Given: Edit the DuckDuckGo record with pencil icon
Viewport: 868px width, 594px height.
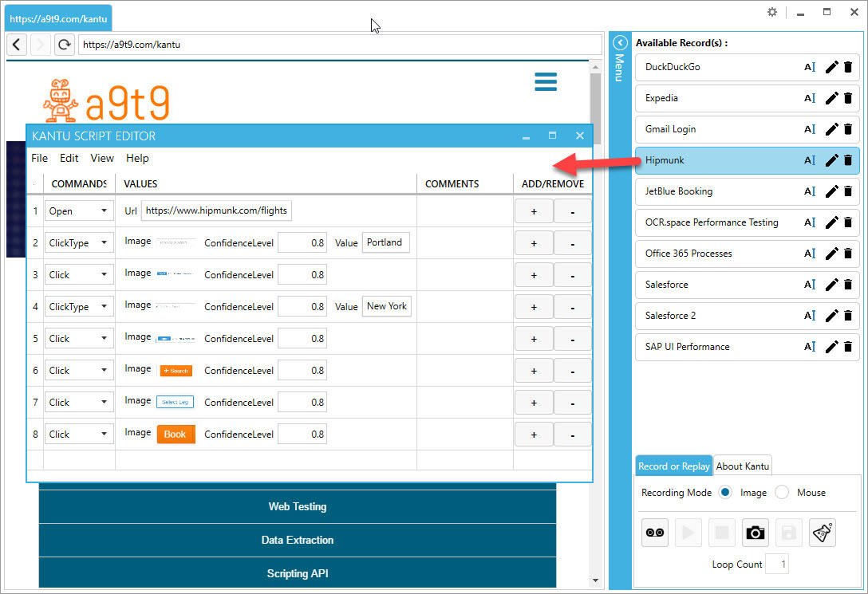Looking at the screenshot, I should (x=831, y=67).
